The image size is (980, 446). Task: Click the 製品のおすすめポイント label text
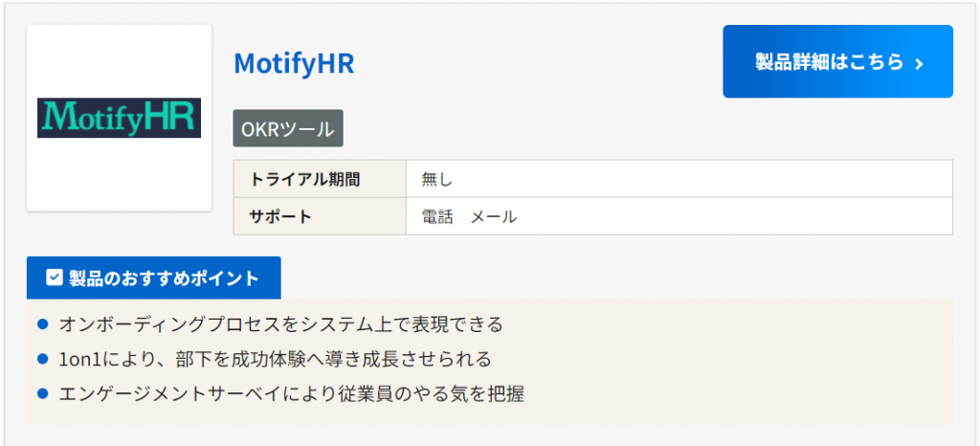tap(164, 278)
